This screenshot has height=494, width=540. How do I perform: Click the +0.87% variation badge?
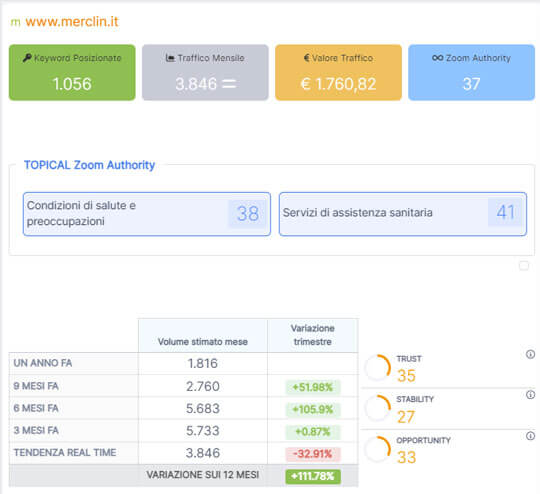313,432
